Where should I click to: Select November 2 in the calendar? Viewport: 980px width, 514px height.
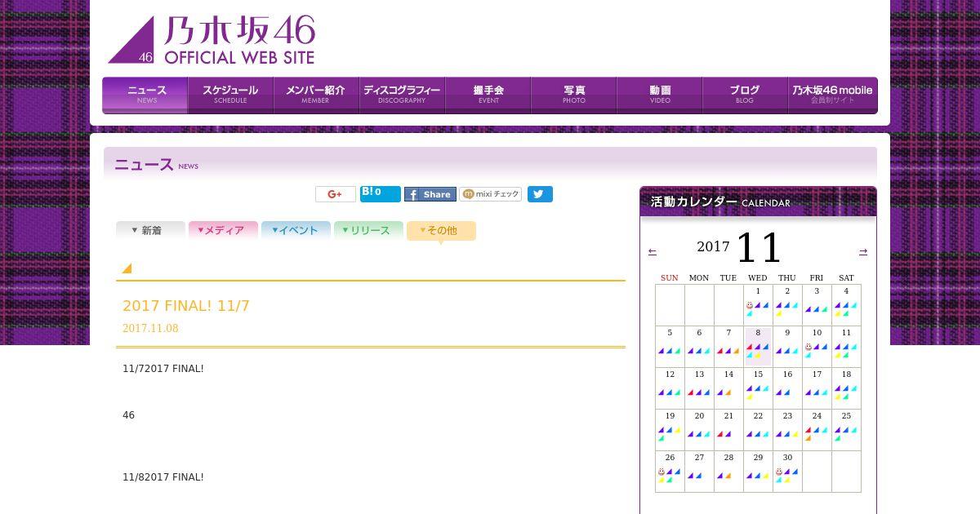tap(787, 304)
